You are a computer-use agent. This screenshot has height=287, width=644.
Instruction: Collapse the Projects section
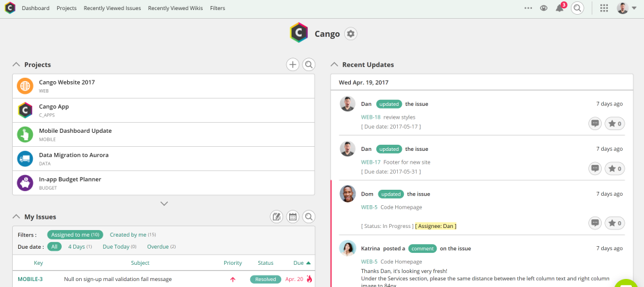(17, 64)
